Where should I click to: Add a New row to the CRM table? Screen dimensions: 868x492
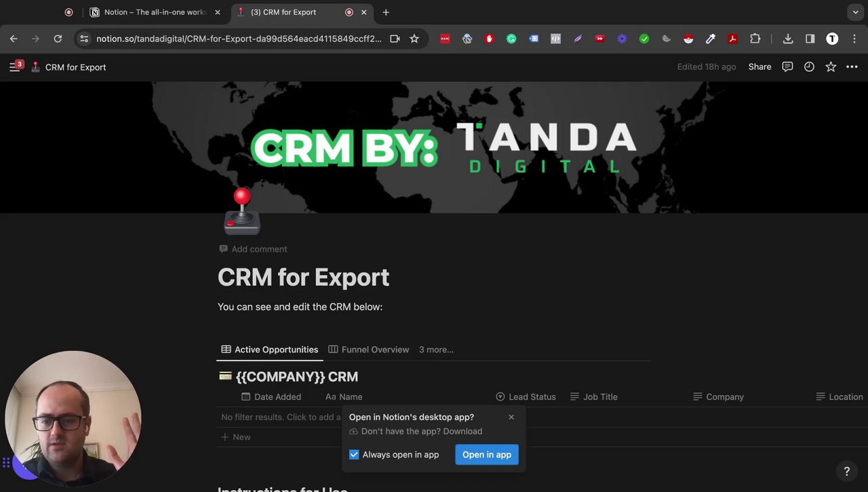(x=236, y=437)
